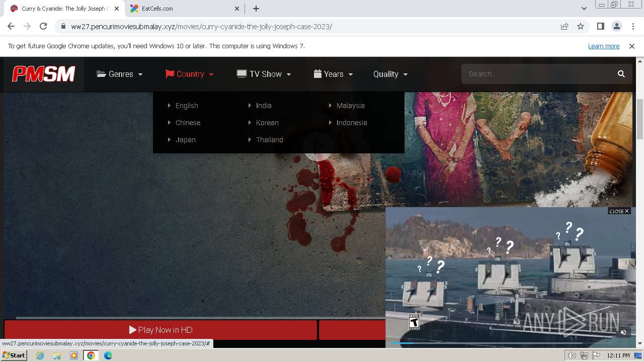Click the address bar URL
This screenshot has height=362, width=644.
[x=201, y=27]
